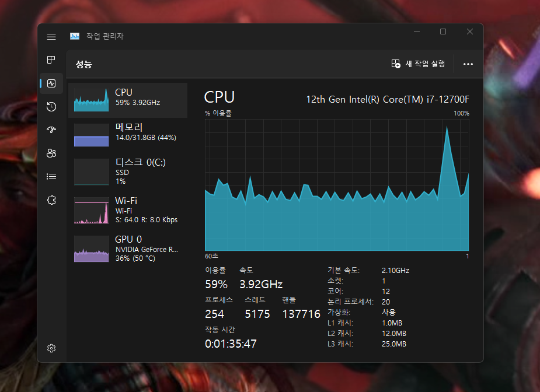Image resolution: width=540 pixels, height=392 pixels.
Task: Click the L3 캐시 25.0MB value
Action: point(394,344)
